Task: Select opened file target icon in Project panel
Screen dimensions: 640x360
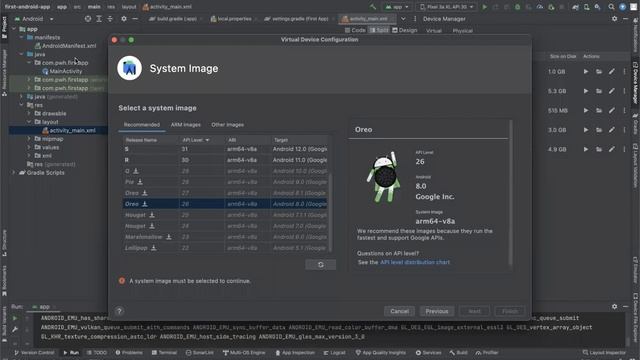Action: click(x=88, y=19)
